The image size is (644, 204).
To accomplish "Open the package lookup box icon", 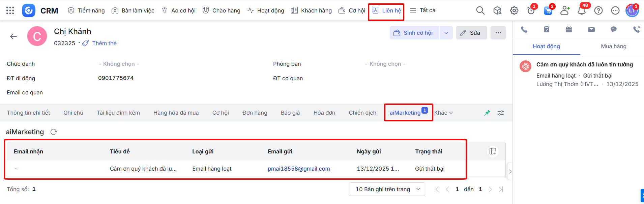I will coord(497,10).
